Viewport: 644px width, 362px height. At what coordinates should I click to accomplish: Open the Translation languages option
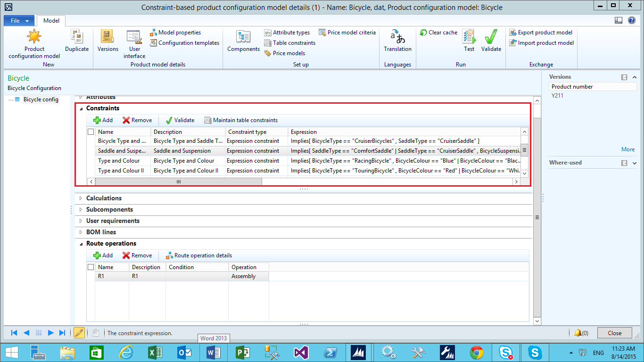pos(397,41)
